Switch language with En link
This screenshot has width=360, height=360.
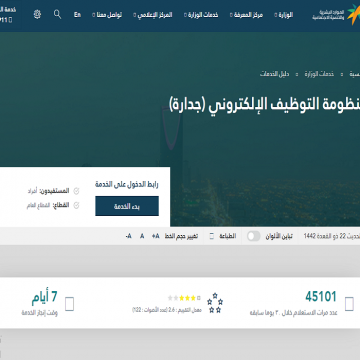coord(77,15)
